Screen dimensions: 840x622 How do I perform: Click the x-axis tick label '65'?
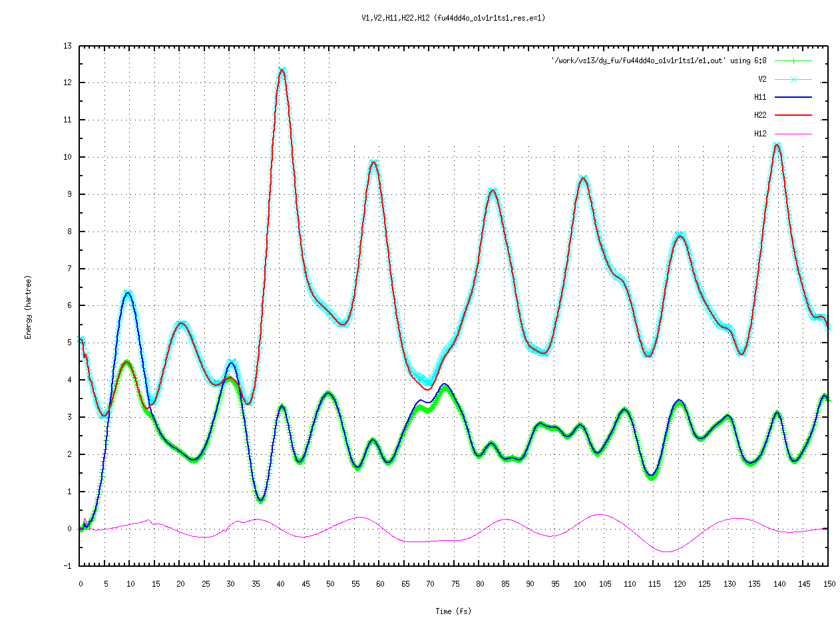(405, 583)
